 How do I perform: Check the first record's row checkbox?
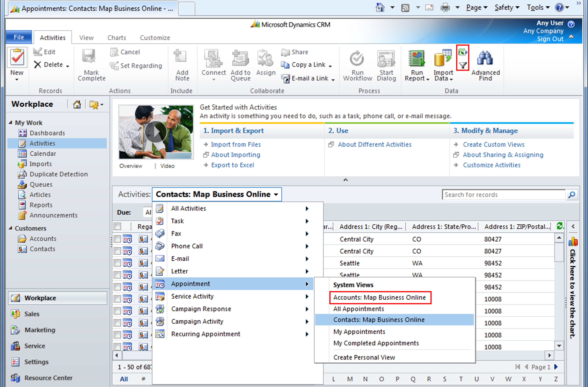coord(117,239)
